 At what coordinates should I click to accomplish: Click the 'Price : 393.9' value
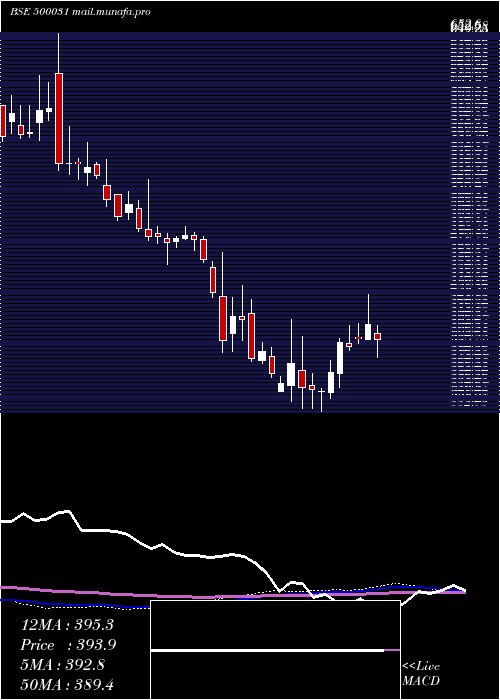(x=69, y=645)
